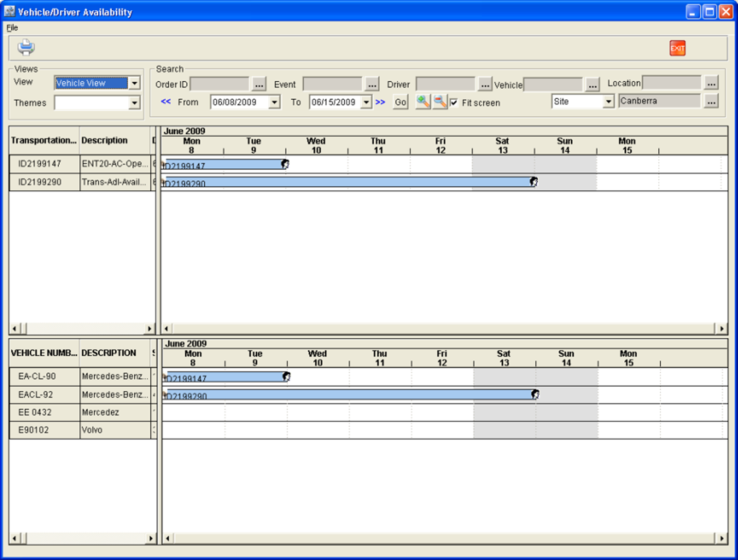
Task: Open the From date dropdown
Action: (274, 102)
